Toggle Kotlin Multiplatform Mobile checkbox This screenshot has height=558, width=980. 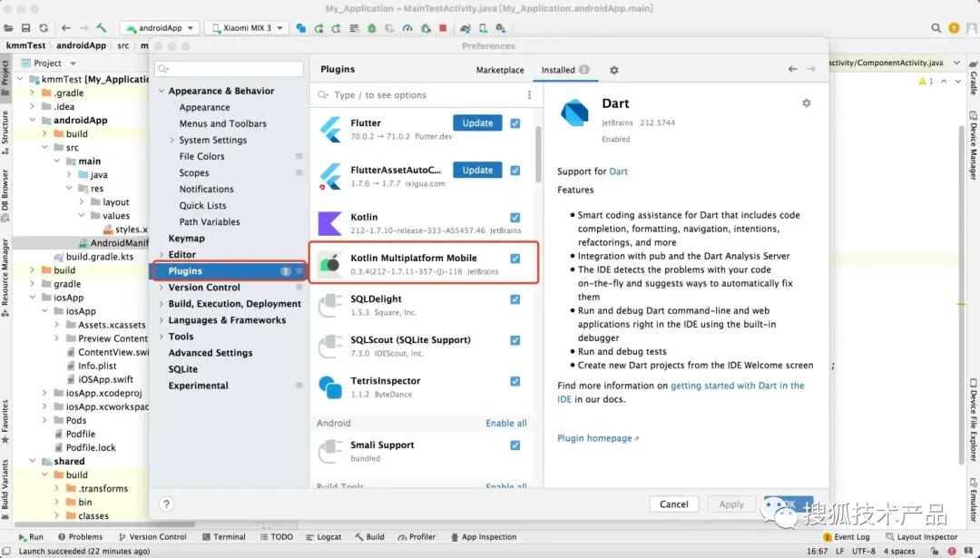515,258
